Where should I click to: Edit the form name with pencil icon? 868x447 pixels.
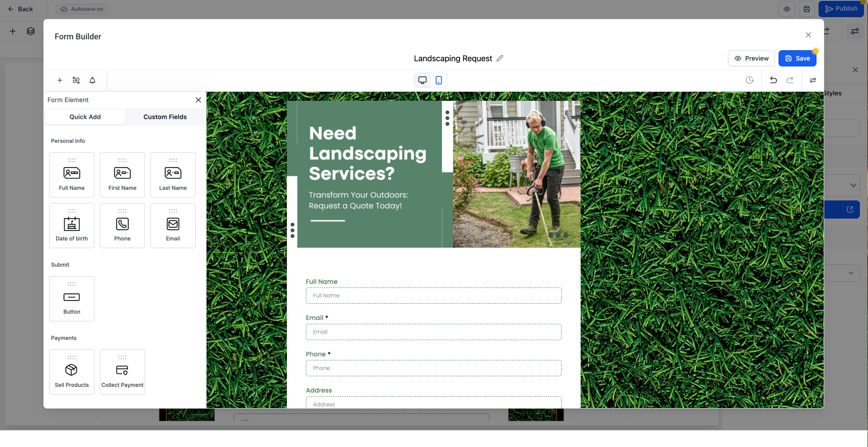500,58
